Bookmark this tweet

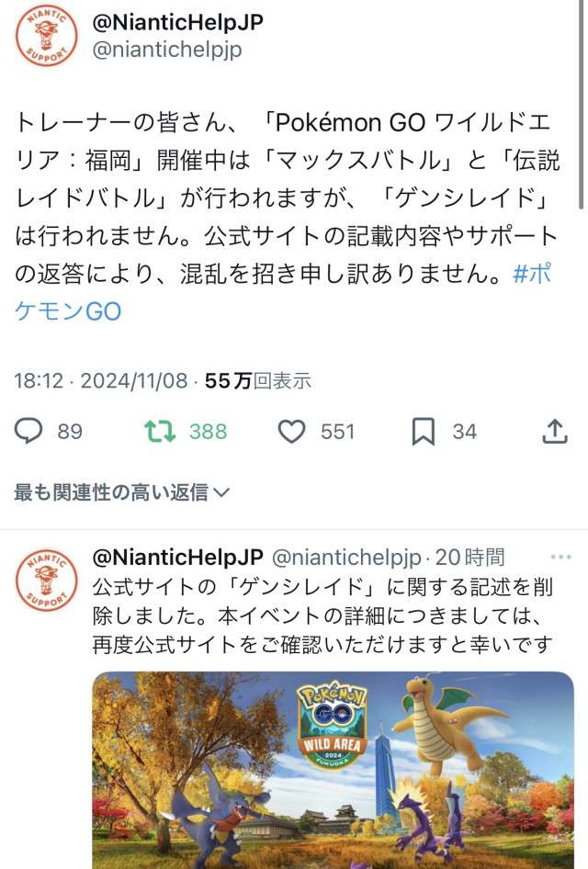click(x=424, y=432)
